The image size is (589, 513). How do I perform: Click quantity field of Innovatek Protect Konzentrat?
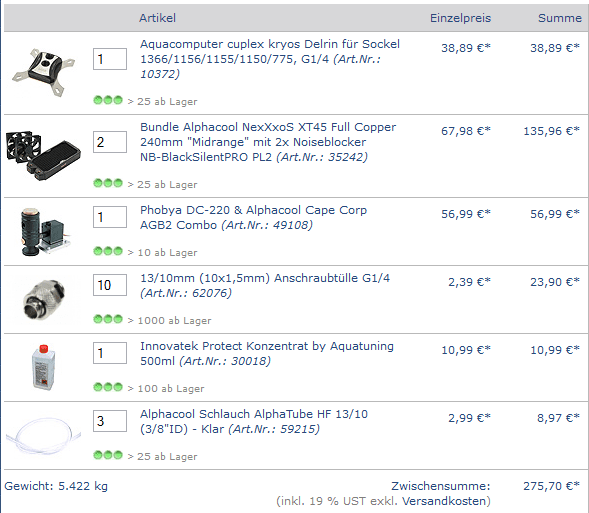tap(110, 353)
